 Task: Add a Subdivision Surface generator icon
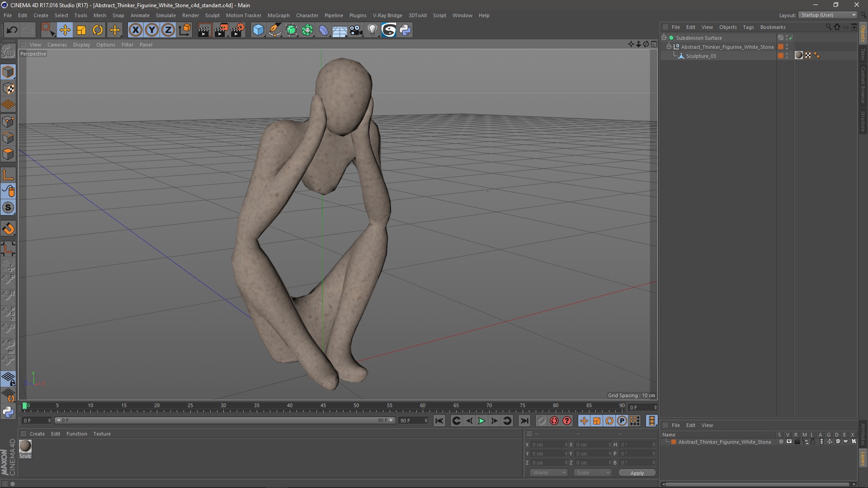tap(291, 30)
